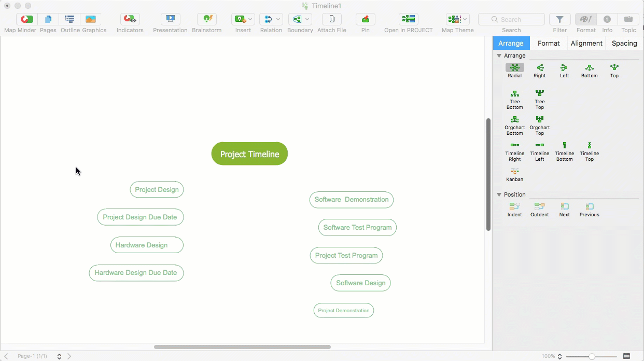This screenshot has width=644, height=361.
Task: Click the Indent position button
Action: tap(515, 210)
